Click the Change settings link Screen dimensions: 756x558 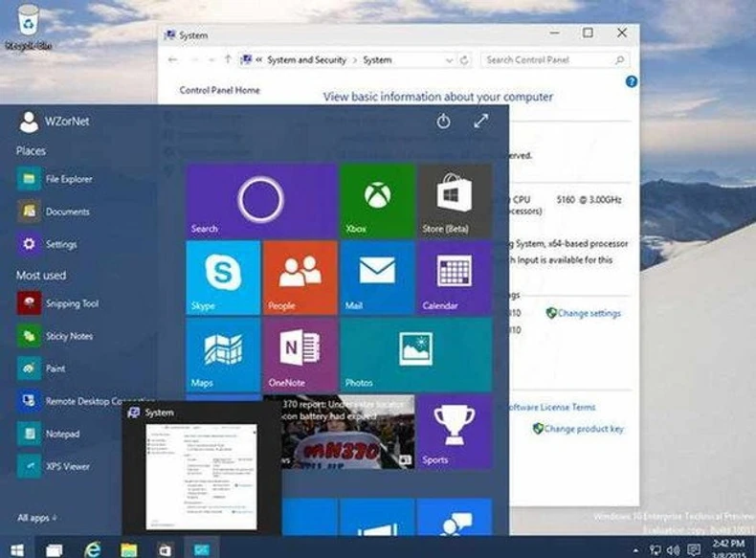click(x=589, y=313)
